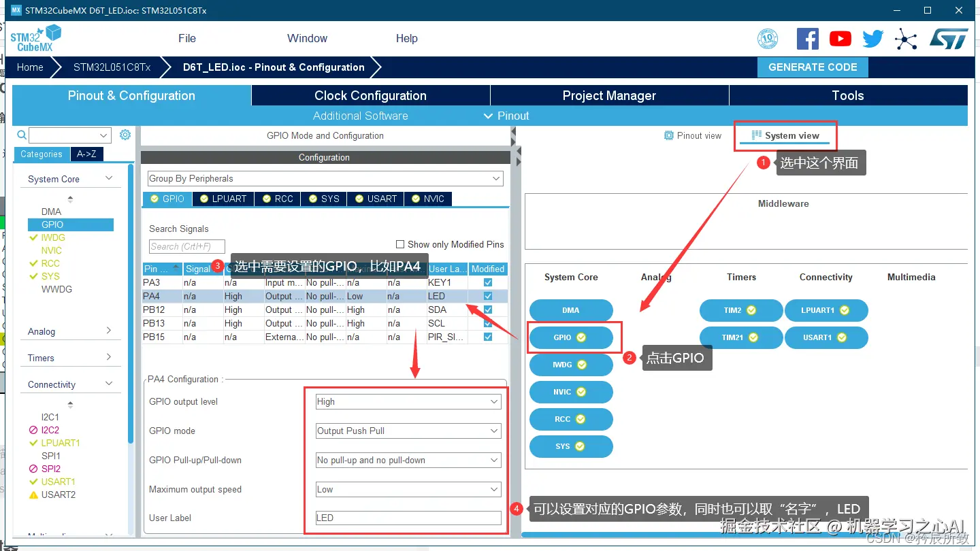
Task: Select the USART configuration tab
Action: [376, 199]
